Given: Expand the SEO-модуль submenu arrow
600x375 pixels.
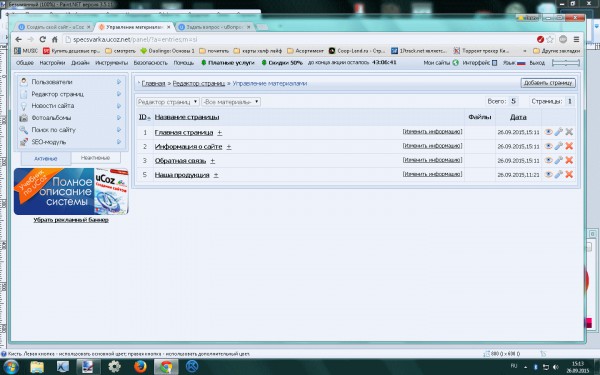Looking at the screenshot, I should (x=119, y=142).
